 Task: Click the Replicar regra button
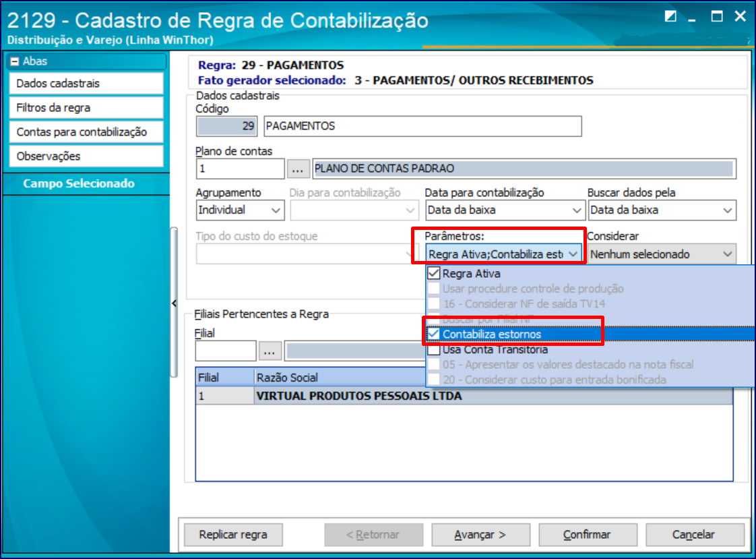pos(233,535)
